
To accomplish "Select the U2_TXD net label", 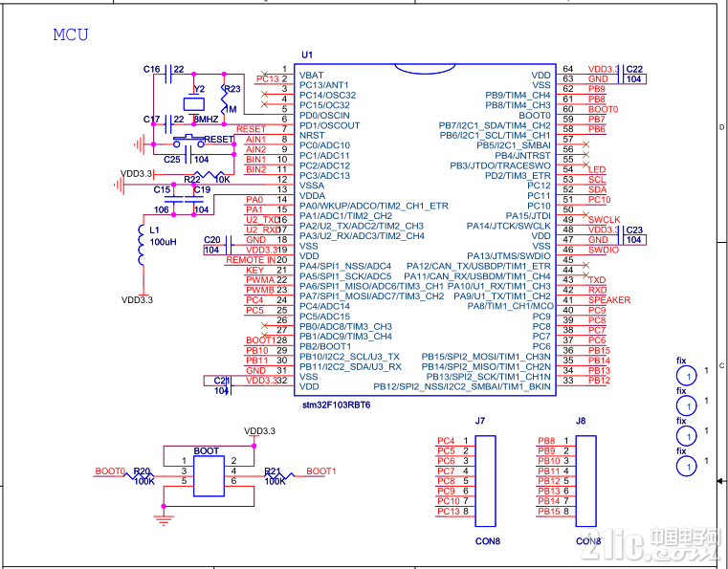I will tap(263, 220).
